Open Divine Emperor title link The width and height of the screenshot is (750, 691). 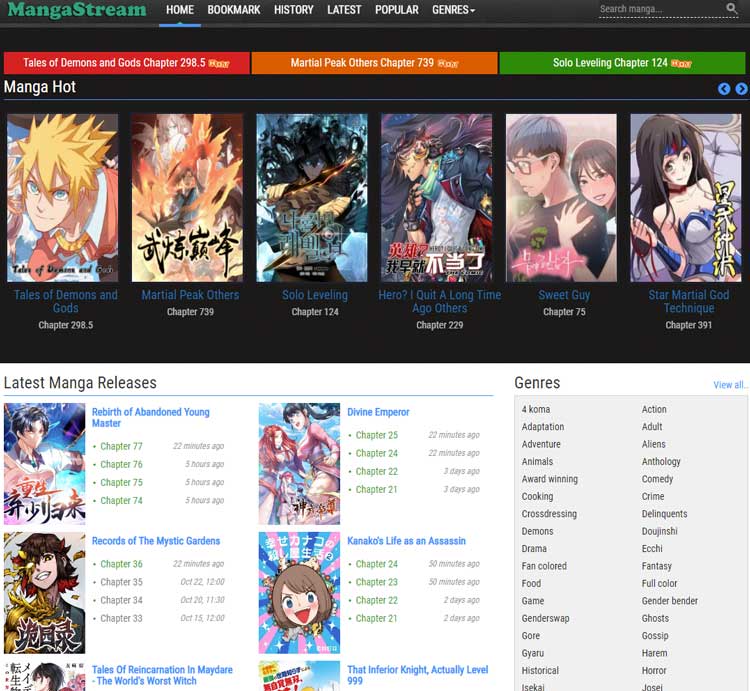click(x=378, y=412)
